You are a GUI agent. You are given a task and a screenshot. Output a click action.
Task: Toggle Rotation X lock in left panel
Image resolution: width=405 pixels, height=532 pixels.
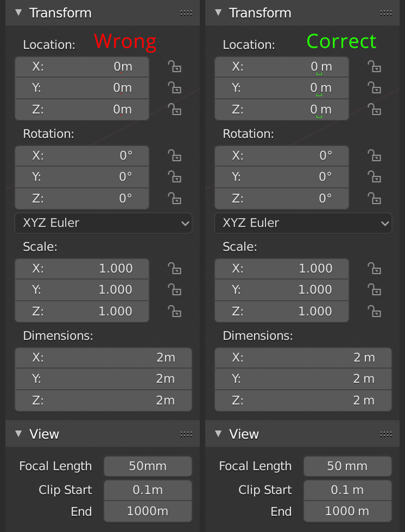(x=174, y=155)
